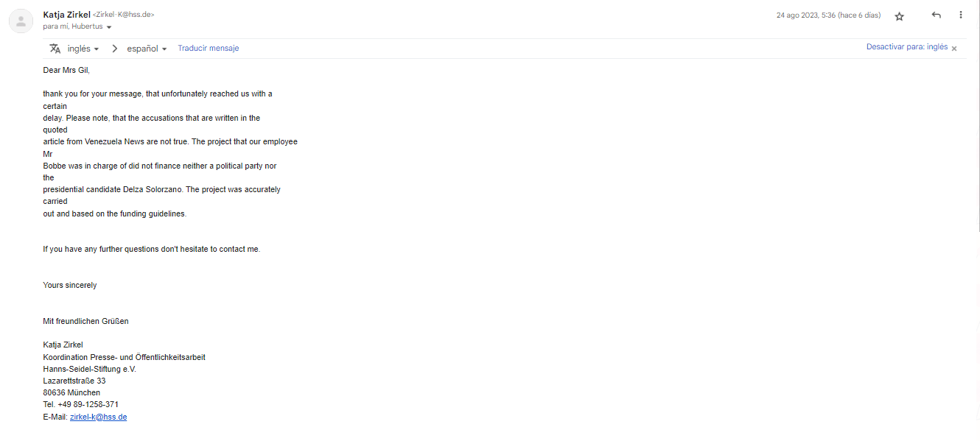Click the sender address Zirkel-K@hss.de in header
The image size is (980, 441).
pyautogui.click(x=124, y=15)
